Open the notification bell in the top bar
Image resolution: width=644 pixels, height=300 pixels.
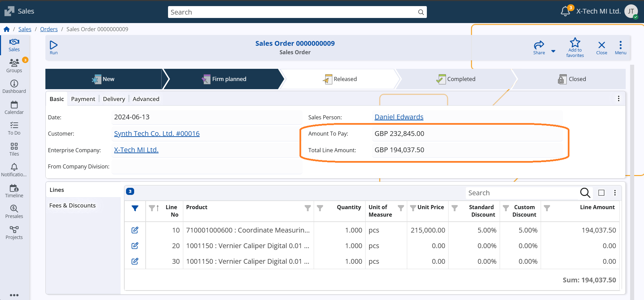[x=565, y=12]
